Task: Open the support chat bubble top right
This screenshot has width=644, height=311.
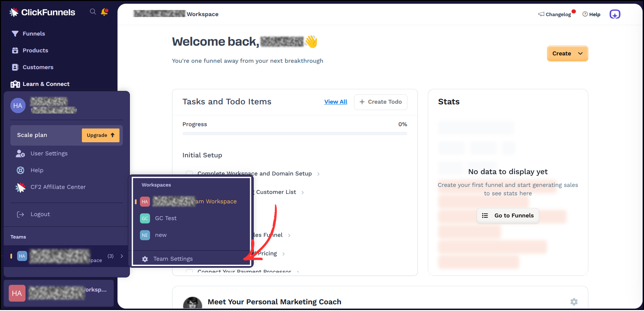Action: point(615,14)
